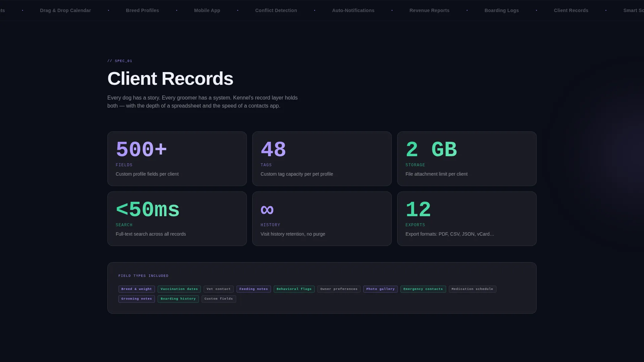Select the Emergency contacts tag
Screen dimensions: 644x362
(423, 289)
